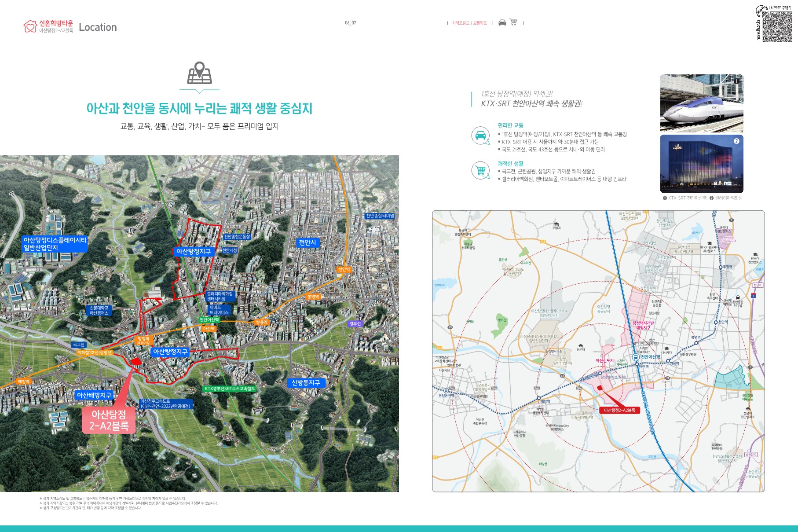Click the QR code in the corner
Screen dimensions: 798x532
pyautogui.click(x=777, y=26)
